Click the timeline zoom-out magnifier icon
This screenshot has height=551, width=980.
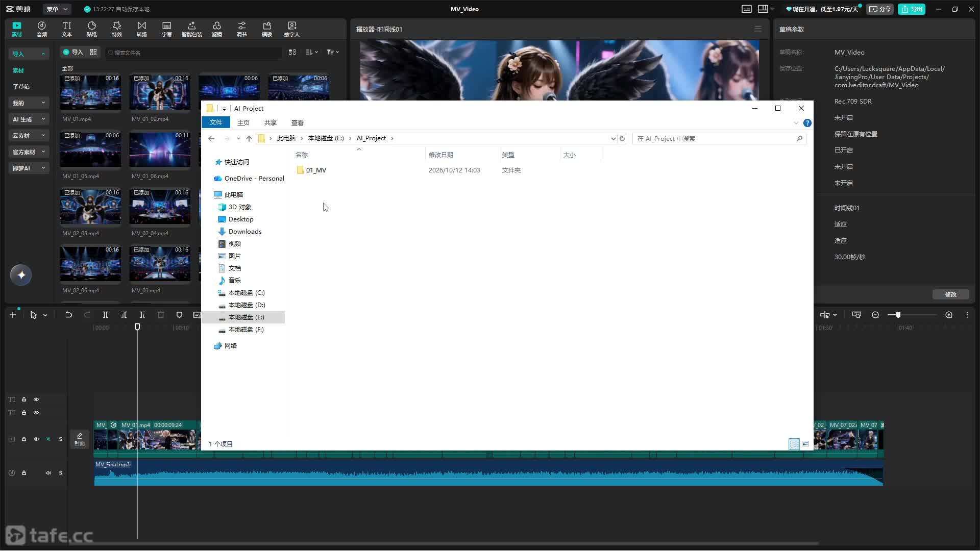(x=875, y=315)
